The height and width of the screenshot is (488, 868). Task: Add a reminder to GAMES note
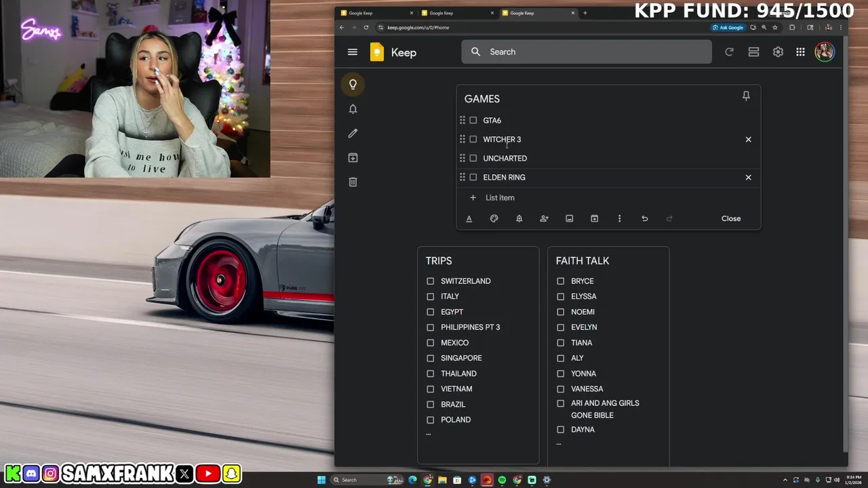coord(519,218)
